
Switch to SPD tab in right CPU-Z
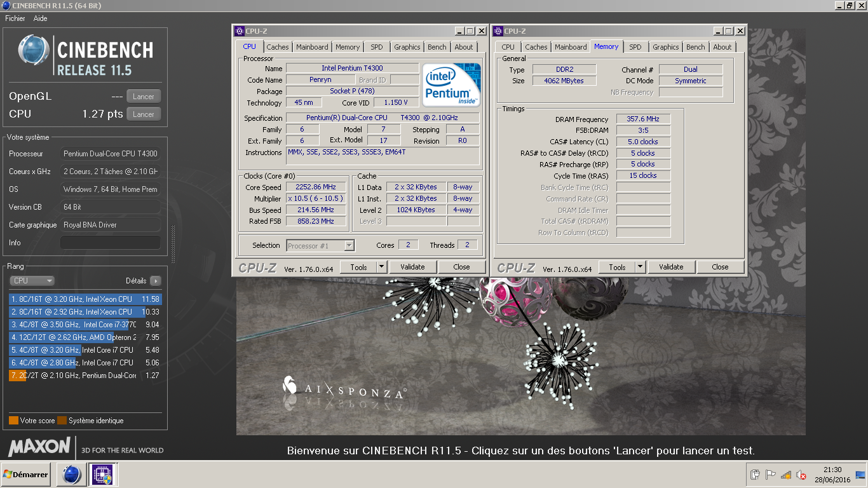[635, 47]
